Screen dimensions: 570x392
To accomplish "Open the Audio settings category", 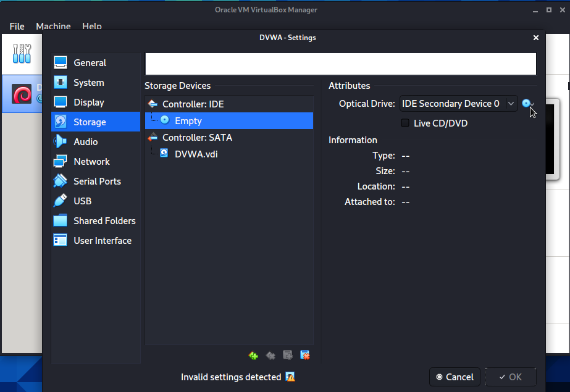I will pyautogui.click(x=96, y=142).
